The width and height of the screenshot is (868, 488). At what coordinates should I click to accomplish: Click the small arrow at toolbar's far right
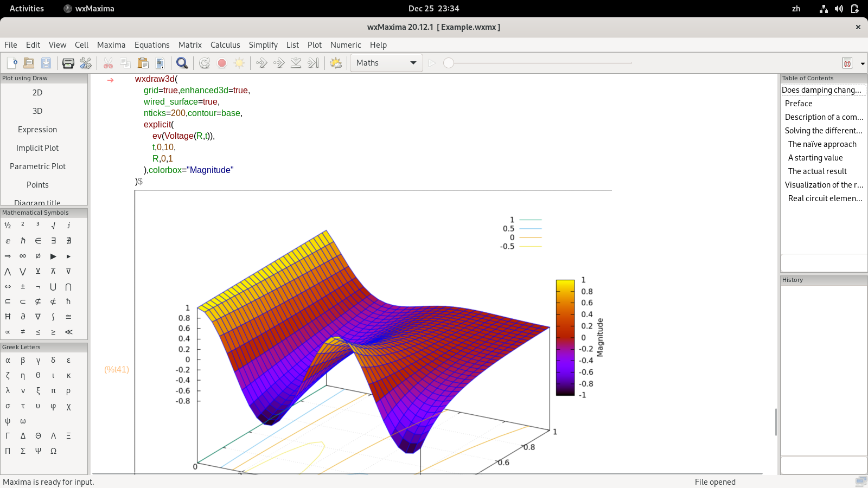(863, 63)
